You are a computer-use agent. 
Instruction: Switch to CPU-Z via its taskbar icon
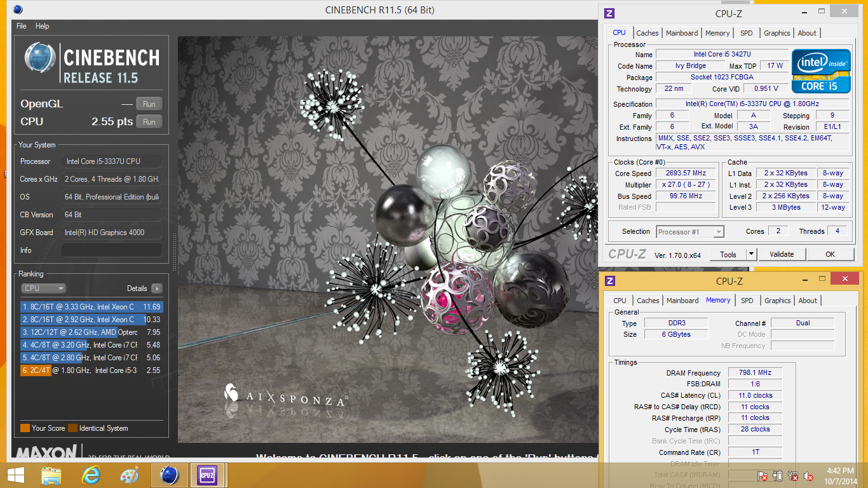(x=208, y=475)
